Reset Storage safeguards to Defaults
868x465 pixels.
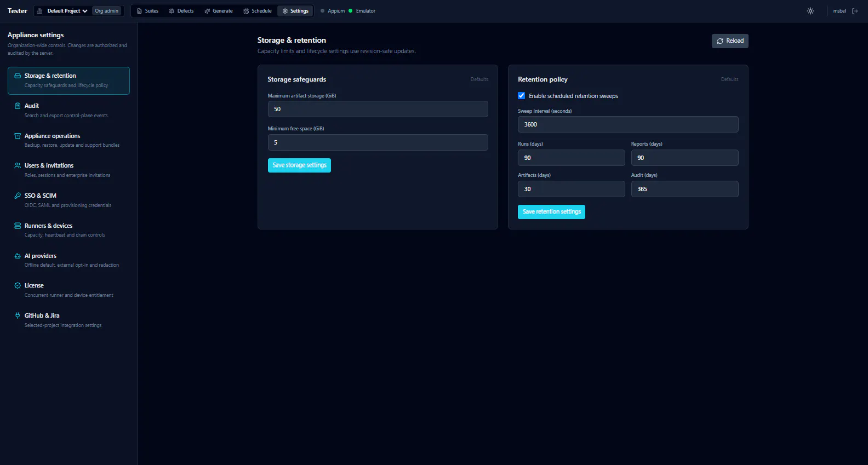click(x=479, y=79)
